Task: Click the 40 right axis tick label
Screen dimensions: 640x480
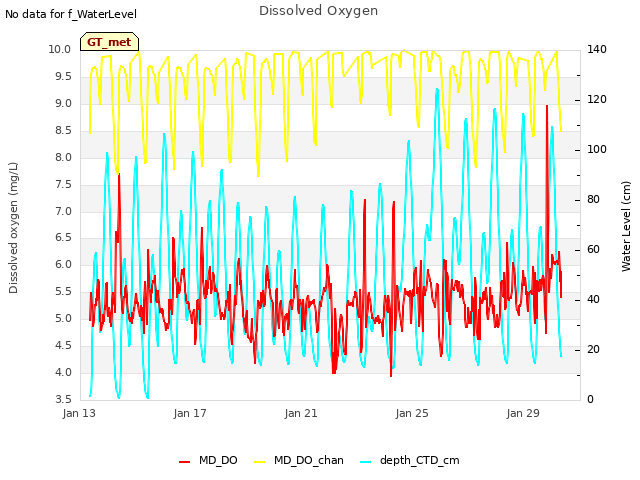Action: coord(593,299)
